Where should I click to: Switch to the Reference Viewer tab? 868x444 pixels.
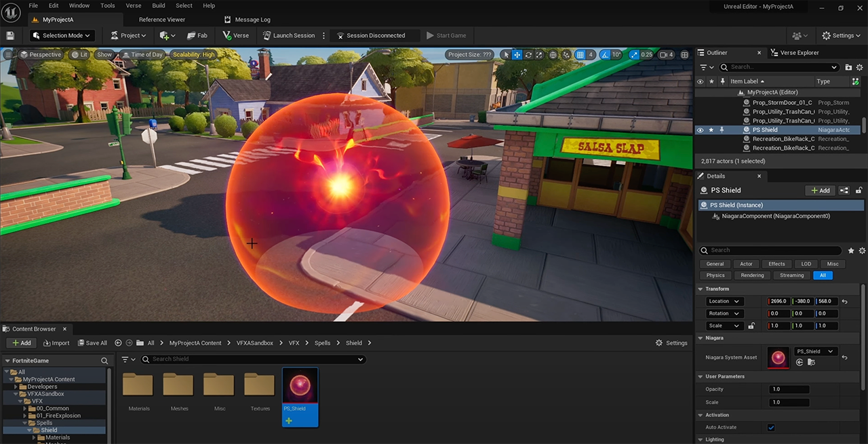(x=162, y=20)
